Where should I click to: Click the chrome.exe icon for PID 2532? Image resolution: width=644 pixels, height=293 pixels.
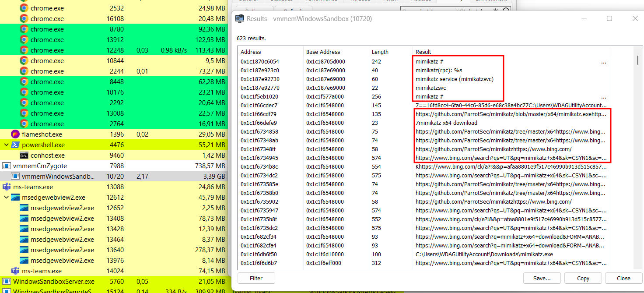[x=24, y=8]
